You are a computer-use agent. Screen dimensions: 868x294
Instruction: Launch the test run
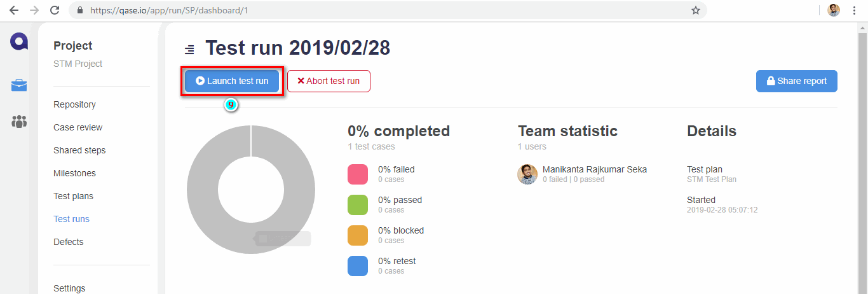pos(232,81)
